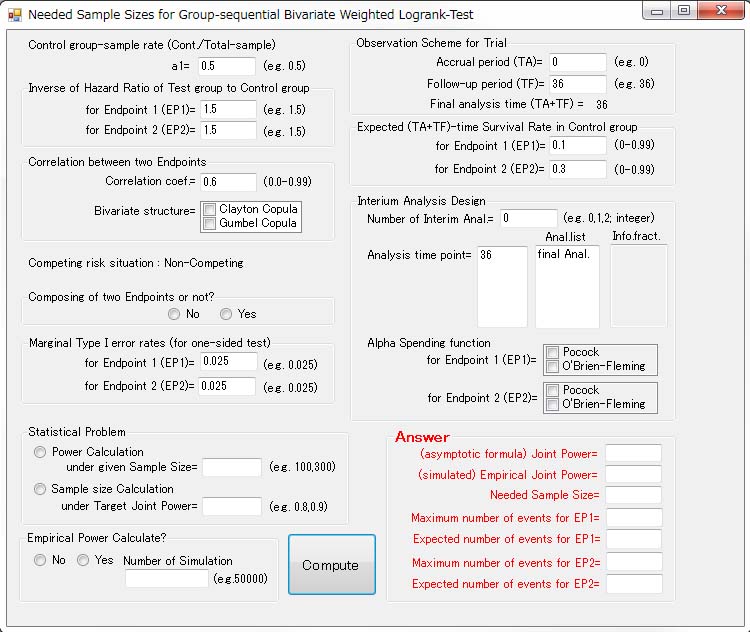Close the sample size window
This screenshot has height=632, width=750.
721,11
